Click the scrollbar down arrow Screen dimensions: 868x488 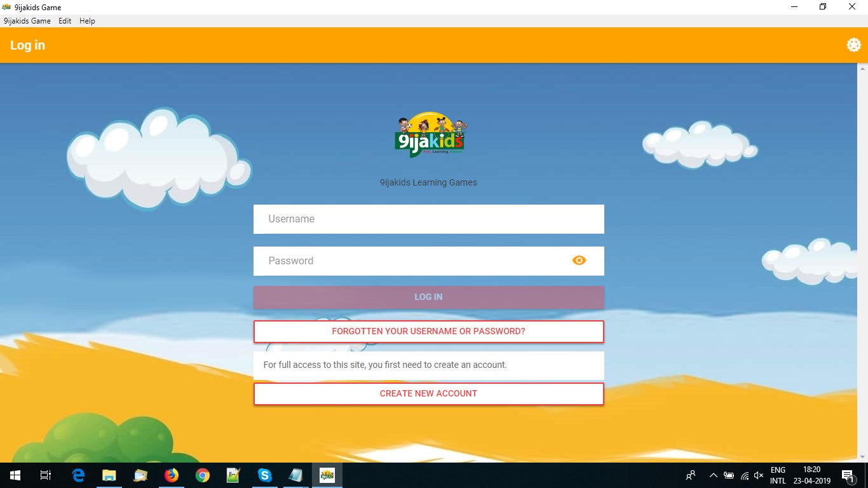[862, 457]
